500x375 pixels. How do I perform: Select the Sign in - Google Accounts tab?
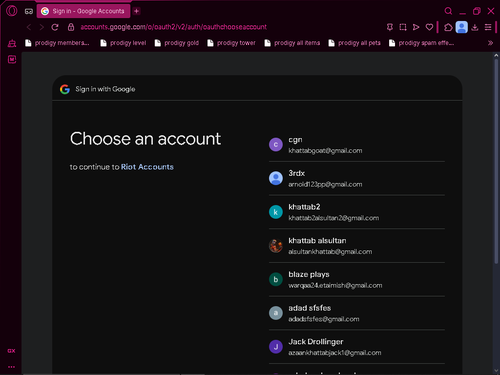pos(83,11)
